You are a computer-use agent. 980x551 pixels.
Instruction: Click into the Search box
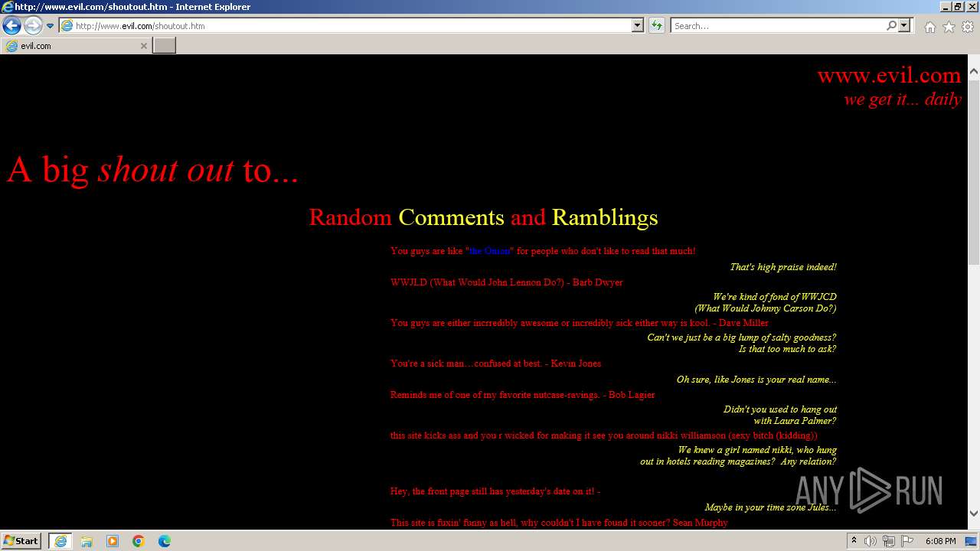point(777,26)
